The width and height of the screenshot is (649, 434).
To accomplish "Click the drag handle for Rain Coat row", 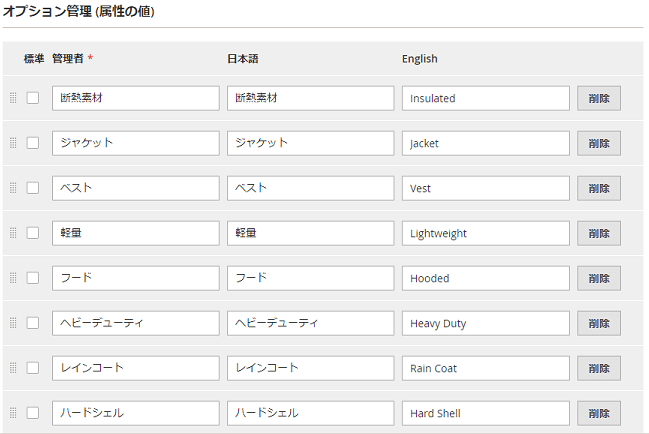I will click(x=13, y=368).
